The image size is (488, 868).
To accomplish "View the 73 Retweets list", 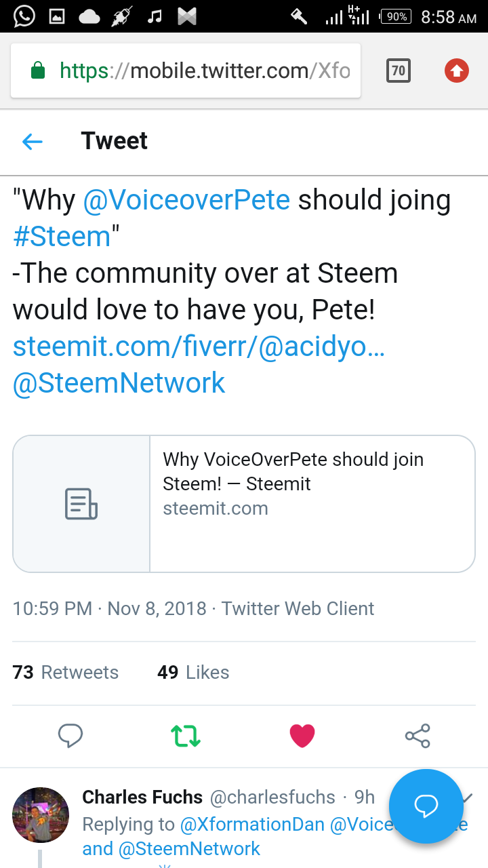I will tap(66, 672).
